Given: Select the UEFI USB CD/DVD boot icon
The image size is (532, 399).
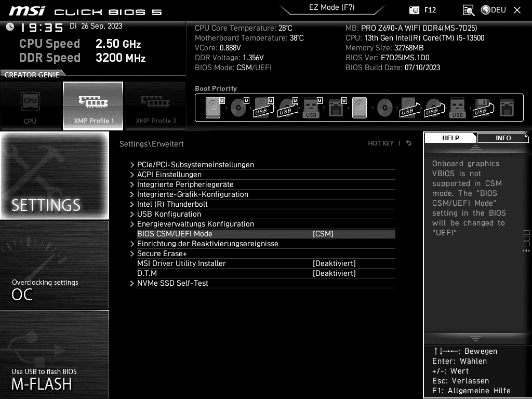Looking at the screenshot, I should click(288, 108).
